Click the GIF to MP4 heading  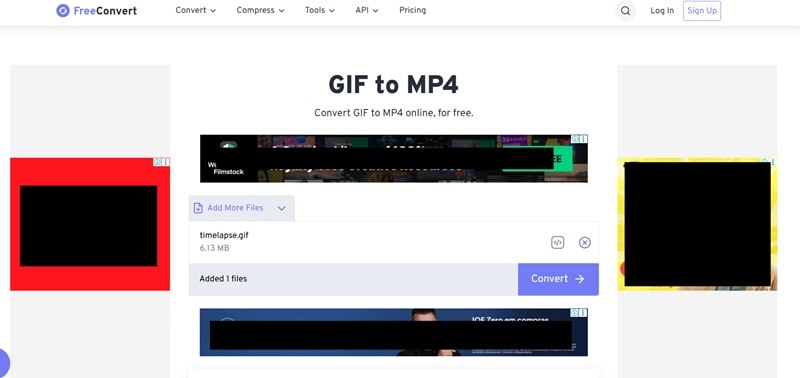coord(393,85)
